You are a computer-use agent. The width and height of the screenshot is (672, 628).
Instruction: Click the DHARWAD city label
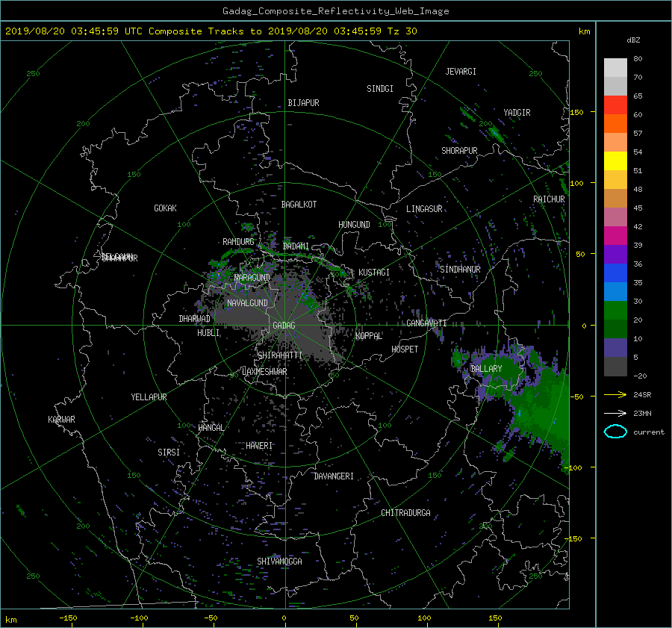coord(194,319)
